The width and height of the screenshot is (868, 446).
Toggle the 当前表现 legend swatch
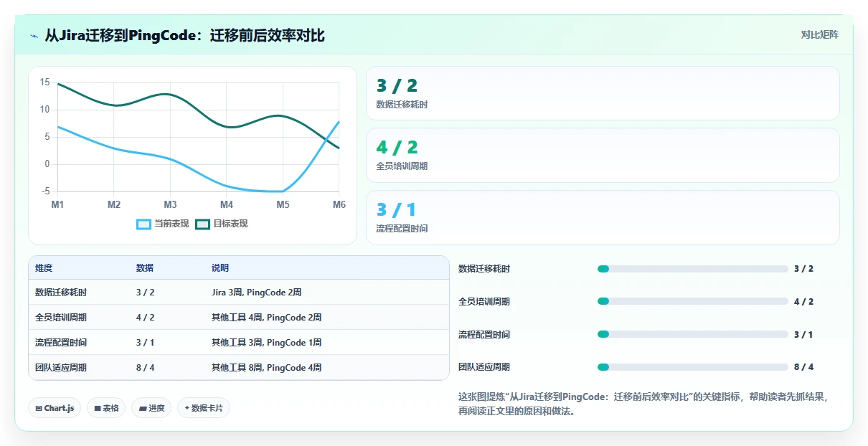coord(143,224)
